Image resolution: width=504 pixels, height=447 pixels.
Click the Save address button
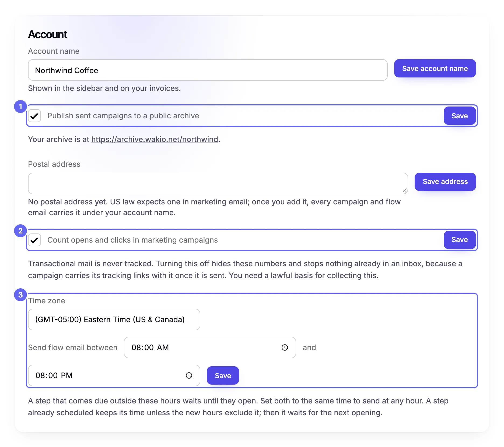[x=445, y=182]
